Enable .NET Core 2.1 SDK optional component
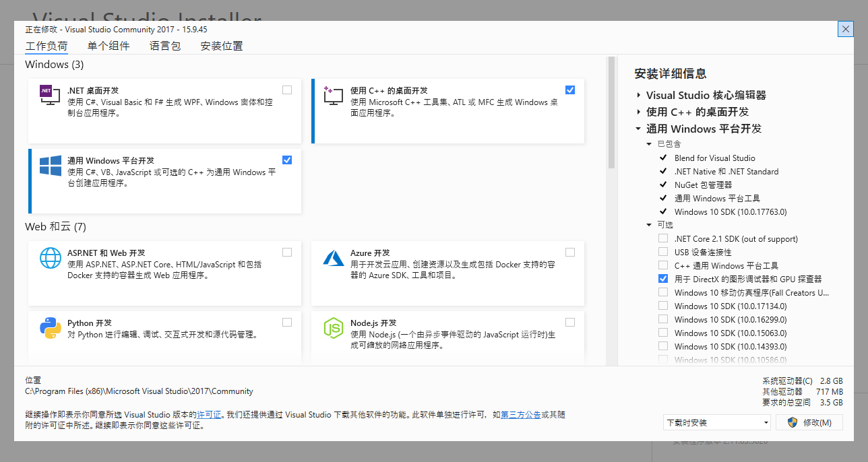This screenshot has width=868, height=462. (x=663, y=238)
